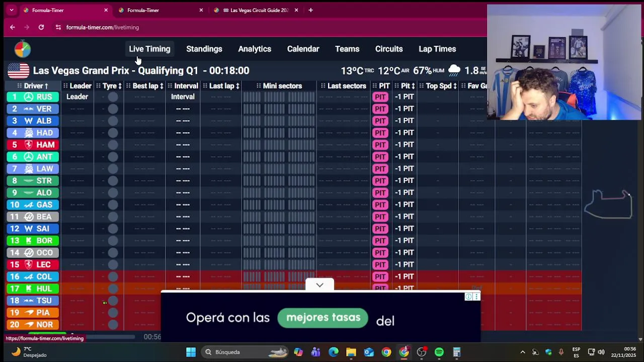Click the tyre circle in HAD row
The height and width of the screenshot is (362, 644).
(x=113, y=133)
